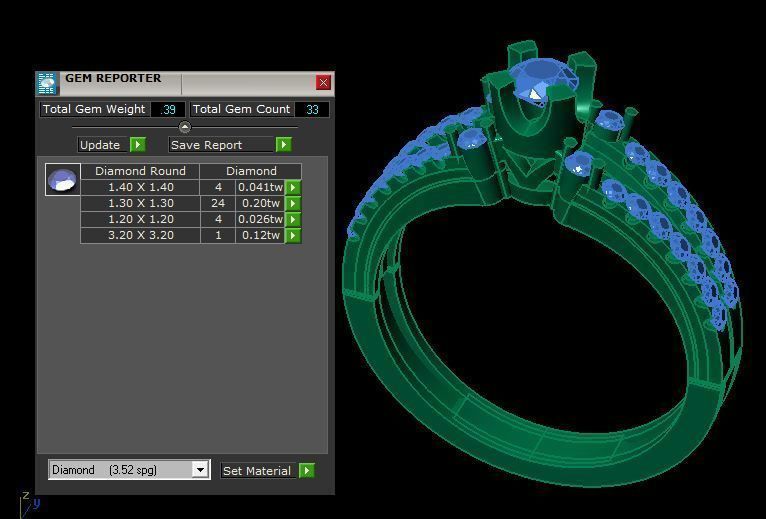Click the green arrow for the 1.30 X 1.30 row

point(293,203)
